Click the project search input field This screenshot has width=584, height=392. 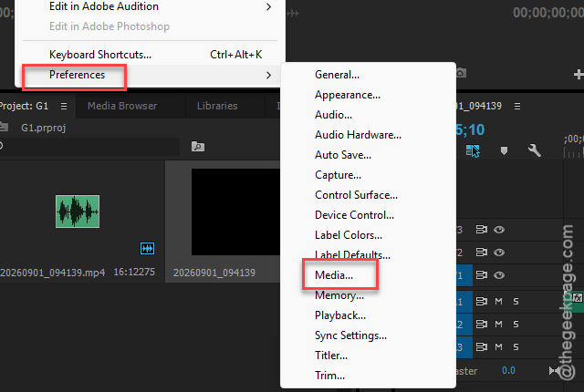[89, 147]
